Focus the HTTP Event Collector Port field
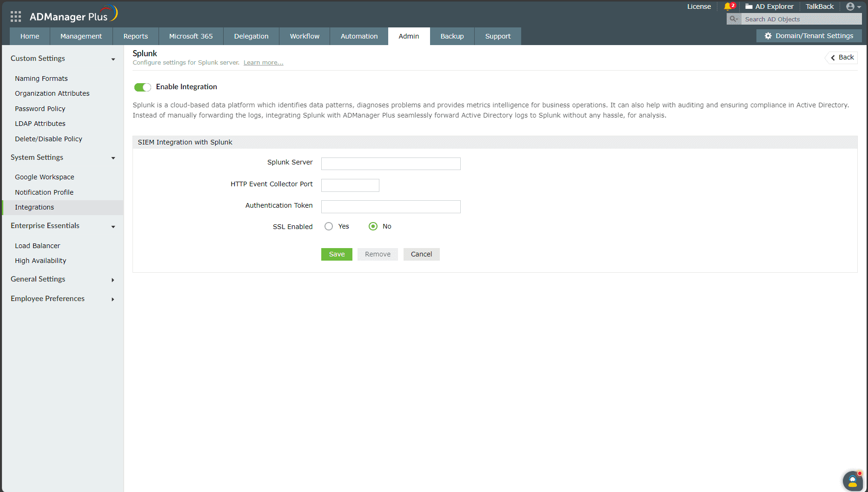The width and height of the screenshot is (868, 492). point(350,185)
